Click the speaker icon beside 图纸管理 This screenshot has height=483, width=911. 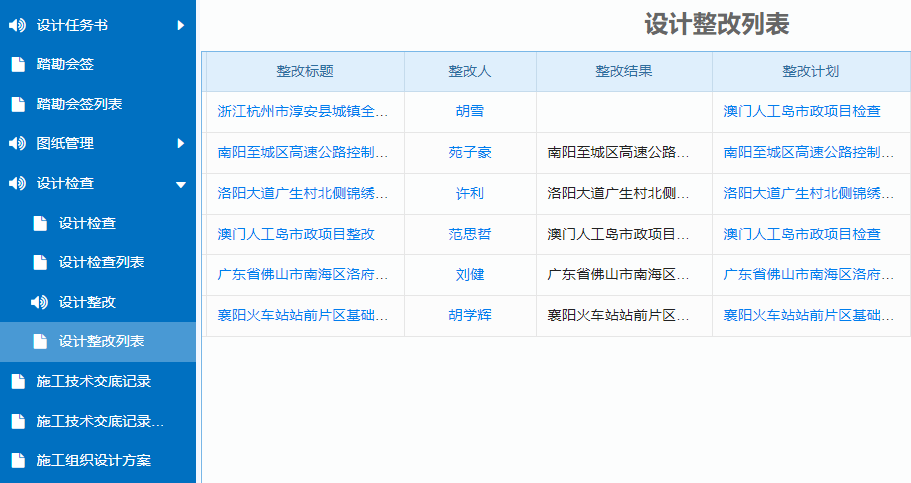tap(17, 144)
